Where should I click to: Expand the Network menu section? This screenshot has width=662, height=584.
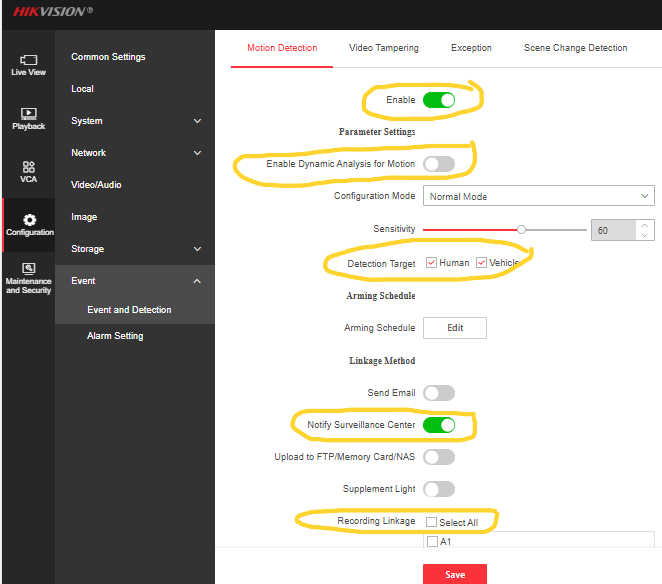click(197, 153)
